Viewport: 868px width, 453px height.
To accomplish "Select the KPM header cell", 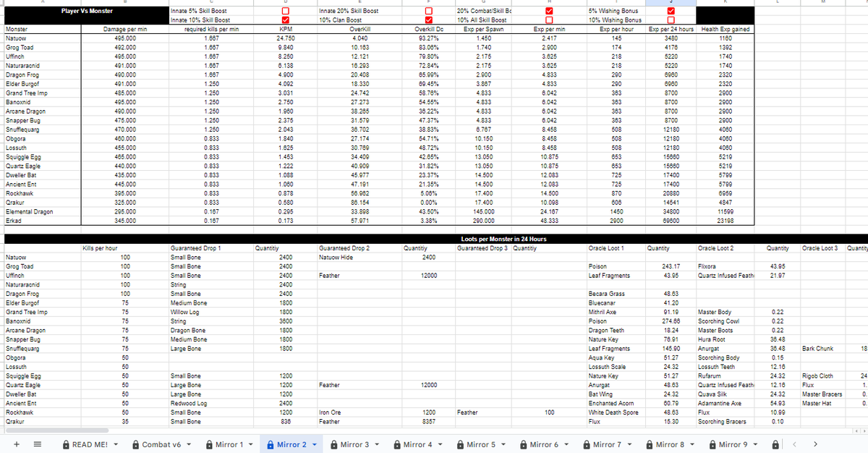I will click(286, 30).
